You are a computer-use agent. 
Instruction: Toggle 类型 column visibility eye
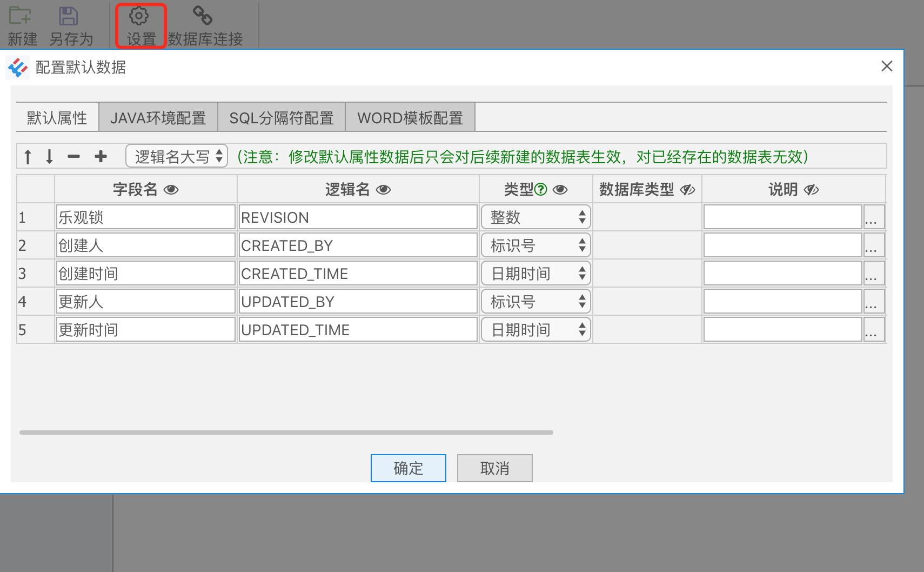click(560, 190)
